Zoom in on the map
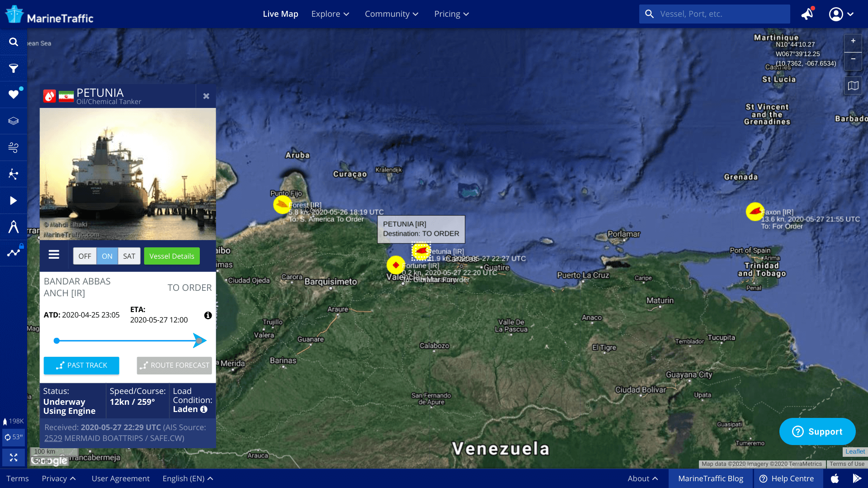This screenshot has width=868, height=488. (853, 41)
